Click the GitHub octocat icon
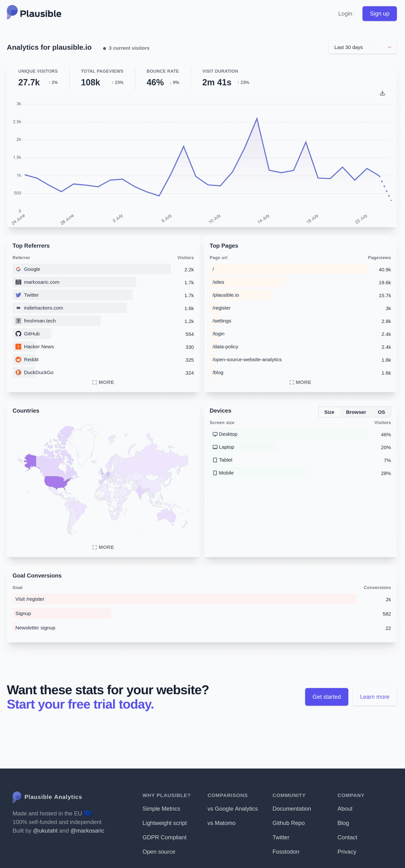Image resolution: width=405 pixels, height=868 pixels. tap(18, 334)
